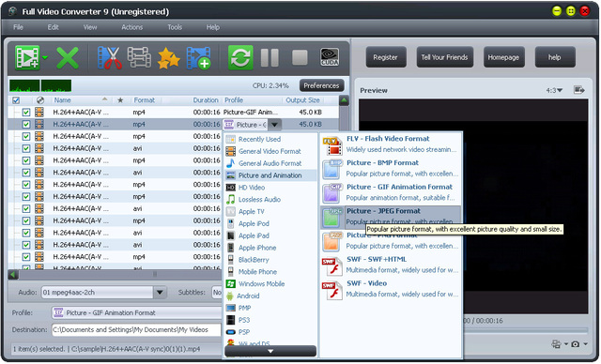Click the Android robot icon
The image size is (601, 364).
[x=230, y=296]
